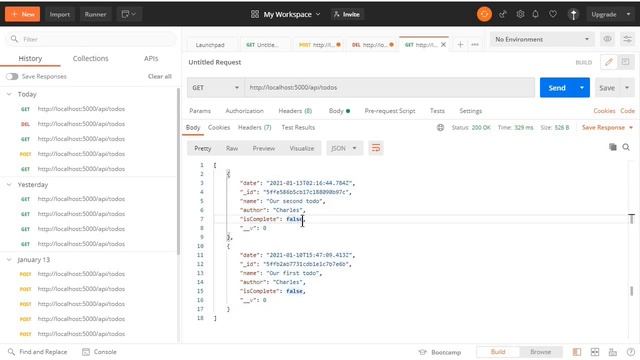Open the JSON format dropdown
This screenshot has height=360, width=640.
pyautogui.click(x=344, y=148)
